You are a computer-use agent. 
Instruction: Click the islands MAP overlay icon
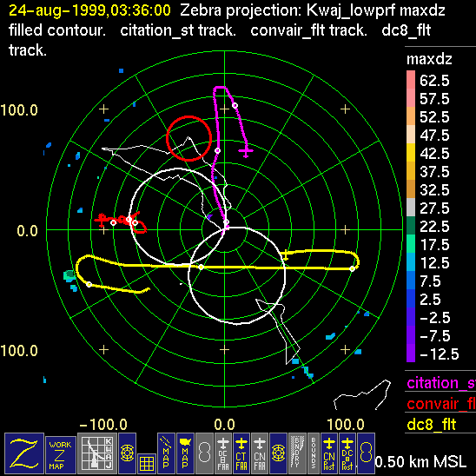pos(166,453)
